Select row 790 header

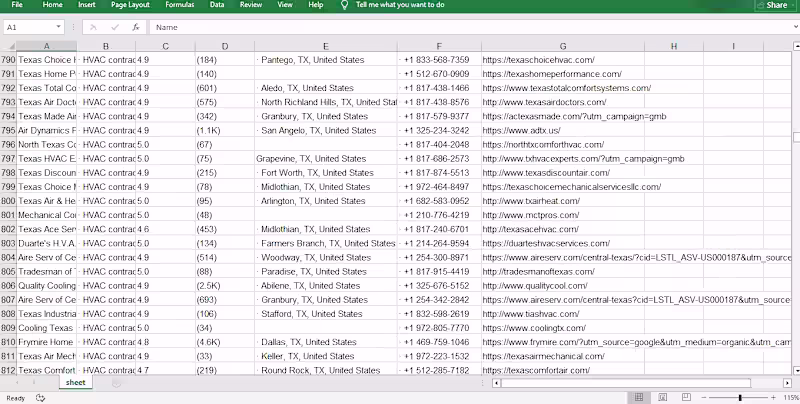pos(8,60)
